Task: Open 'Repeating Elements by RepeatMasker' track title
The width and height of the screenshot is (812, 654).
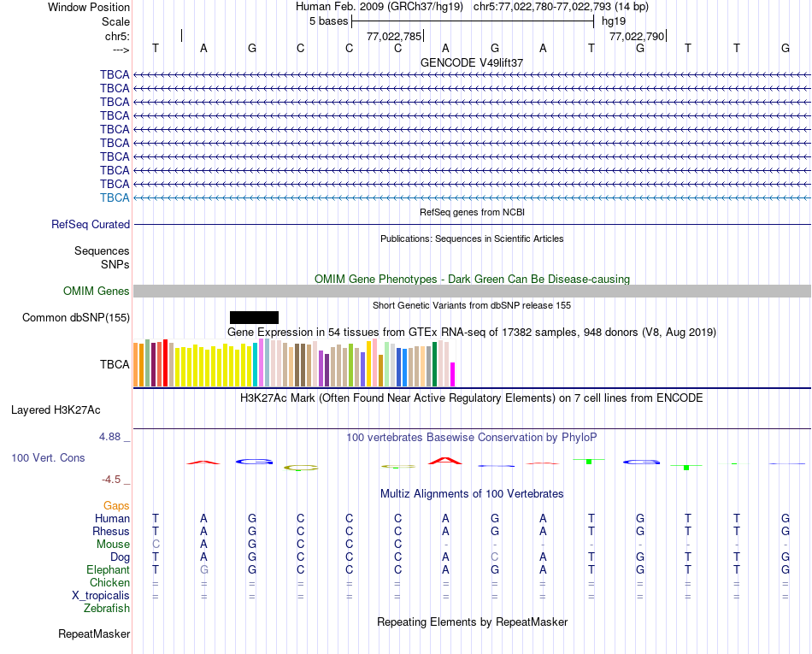Action: pyautogui.click(x=472, y=622)
